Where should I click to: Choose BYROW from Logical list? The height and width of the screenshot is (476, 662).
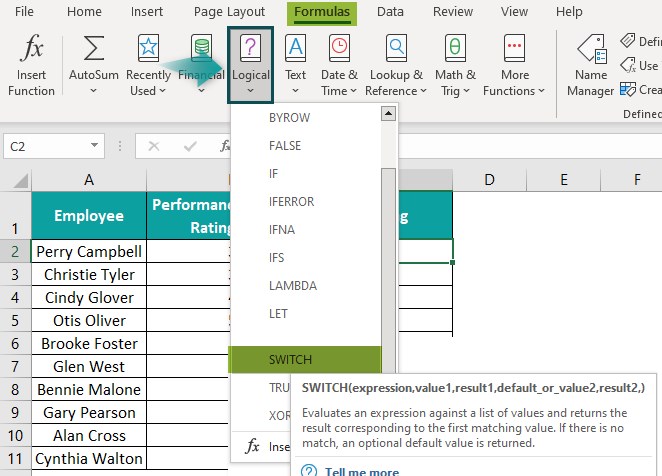pyautogui.click(x=306, y=117)
